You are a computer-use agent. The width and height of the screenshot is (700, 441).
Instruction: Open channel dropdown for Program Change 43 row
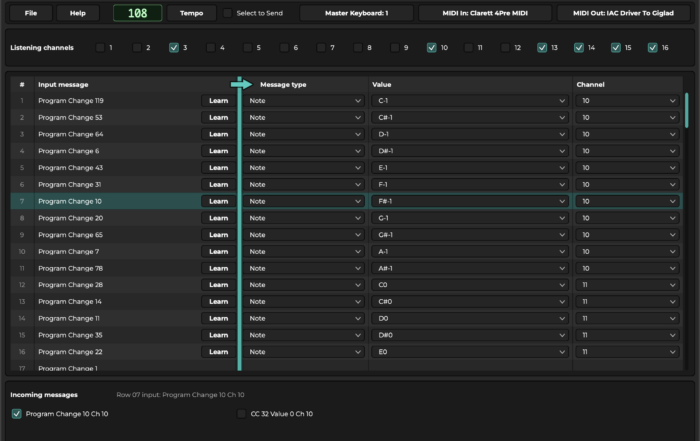click(627, 168)
